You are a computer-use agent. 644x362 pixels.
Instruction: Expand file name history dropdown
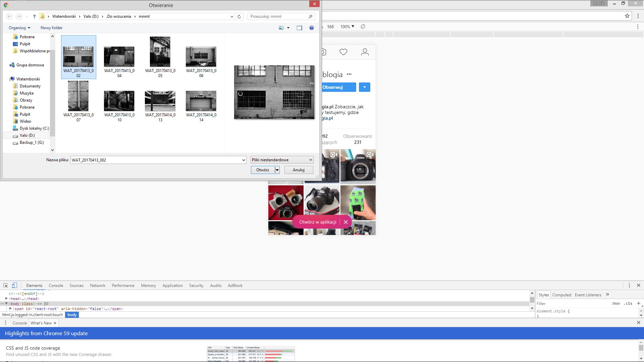coord(244,160)
